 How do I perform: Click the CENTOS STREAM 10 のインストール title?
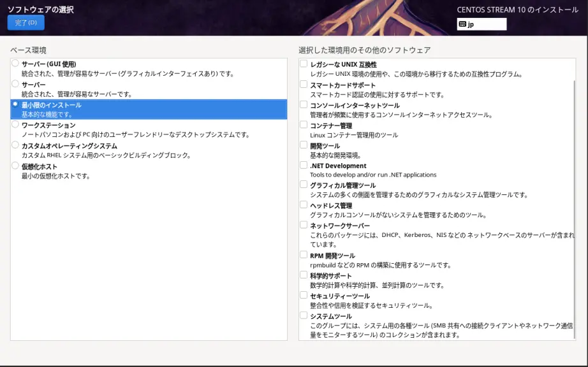click(x=517, y=10)
